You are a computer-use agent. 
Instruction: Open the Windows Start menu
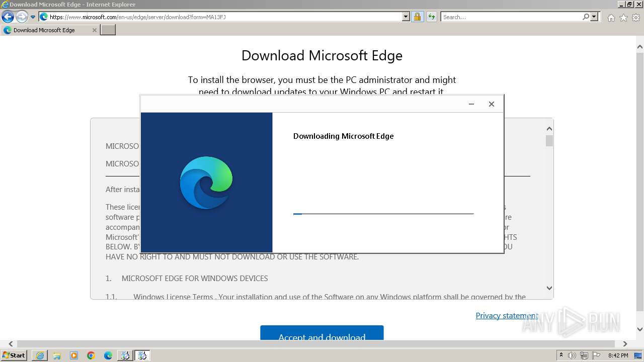14,355
